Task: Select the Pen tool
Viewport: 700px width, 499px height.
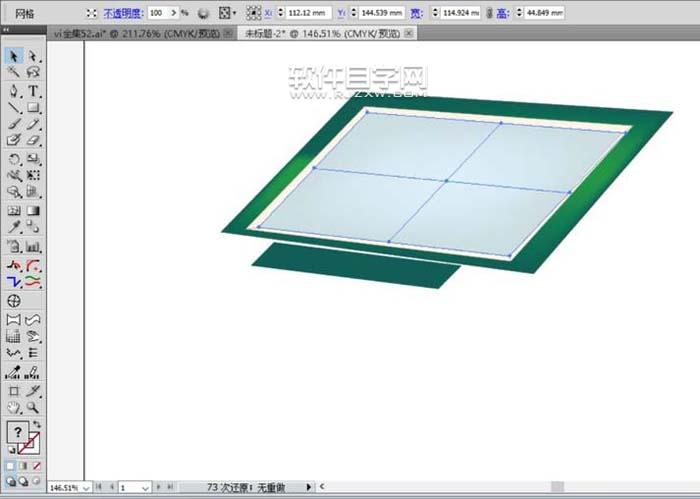Action: pos(14,90)
